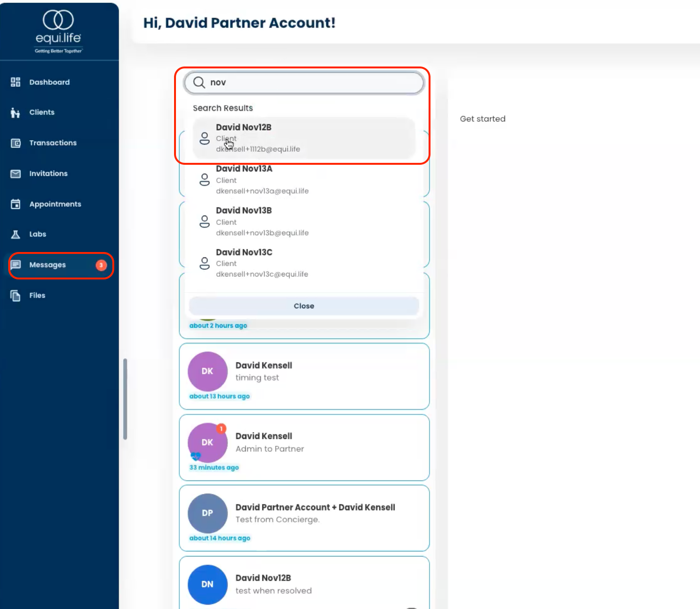
Task: Click the Transactions icon in sidebar
Action: tap(15, 143)
